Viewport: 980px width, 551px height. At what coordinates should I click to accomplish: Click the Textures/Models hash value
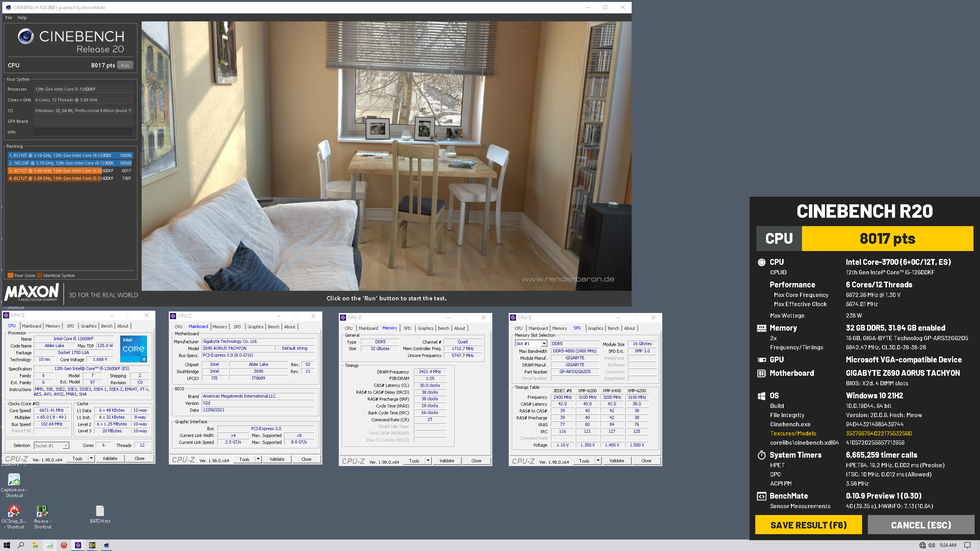point(879,434)
